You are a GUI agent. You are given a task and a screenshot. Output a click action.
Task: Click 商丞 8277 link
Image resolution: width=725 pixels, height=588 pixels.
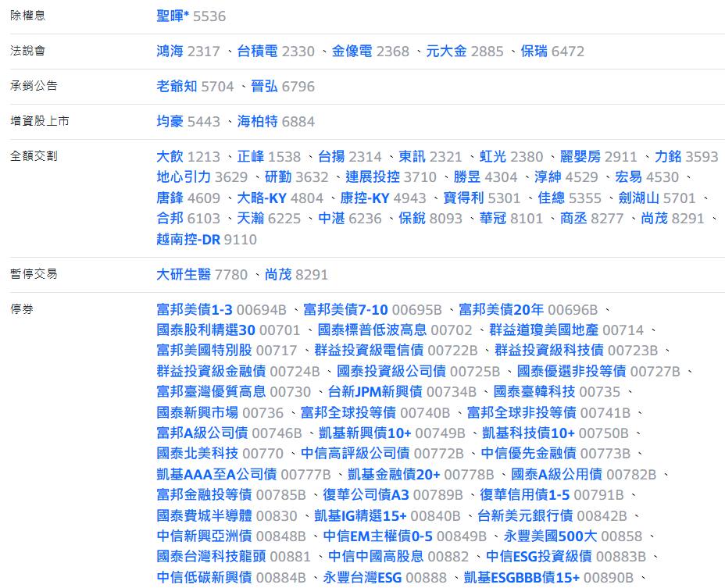pos(592,218)
